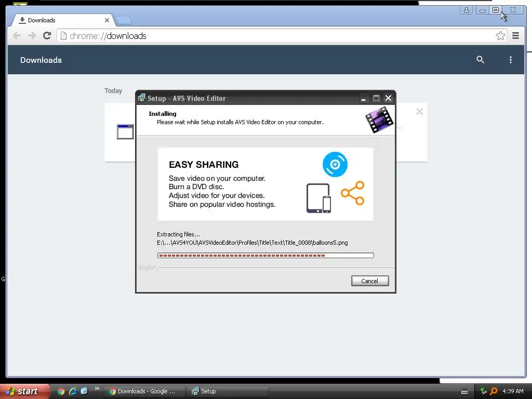
Task: Click the Downloads page header title
Action: coord(41,60)
